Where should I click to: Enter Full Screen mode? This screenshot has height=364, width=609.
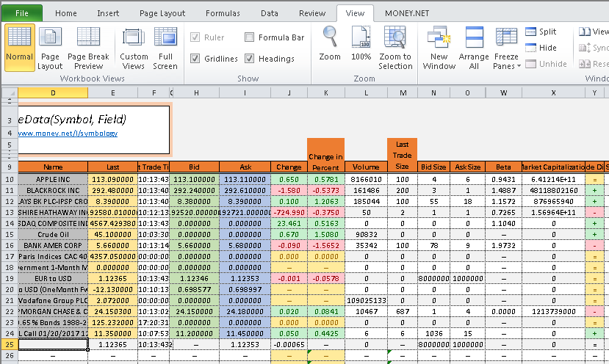(x=165, y=48)
